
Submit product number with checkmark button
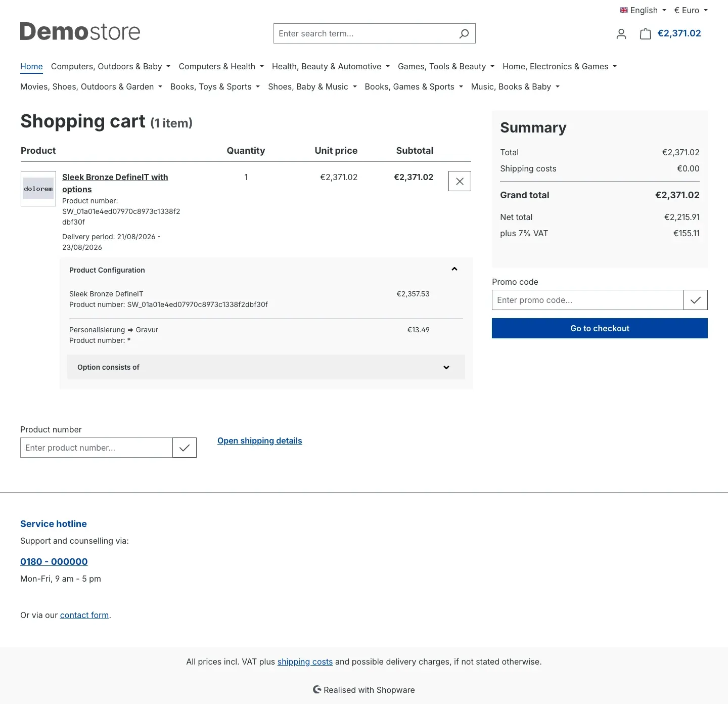click(x=185, y=448)
